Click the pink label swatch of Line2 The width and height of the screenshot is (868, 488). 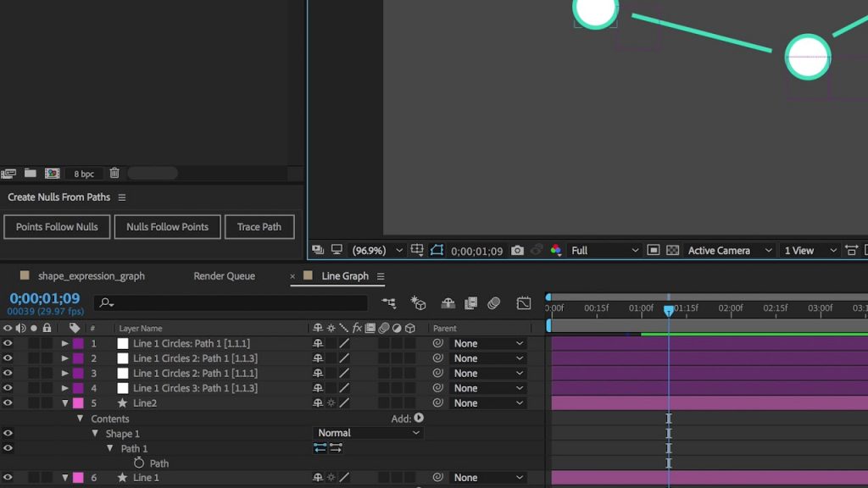78,402
